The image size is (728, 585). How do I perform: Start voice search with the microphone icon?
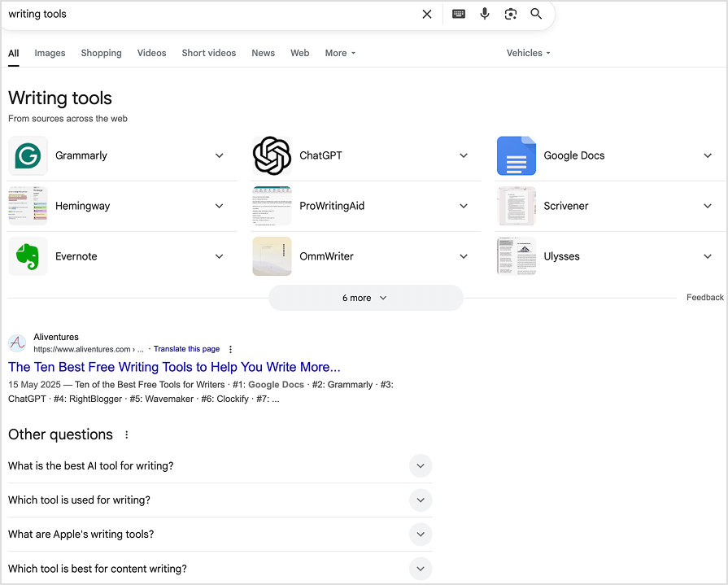[x=485, y=14]
